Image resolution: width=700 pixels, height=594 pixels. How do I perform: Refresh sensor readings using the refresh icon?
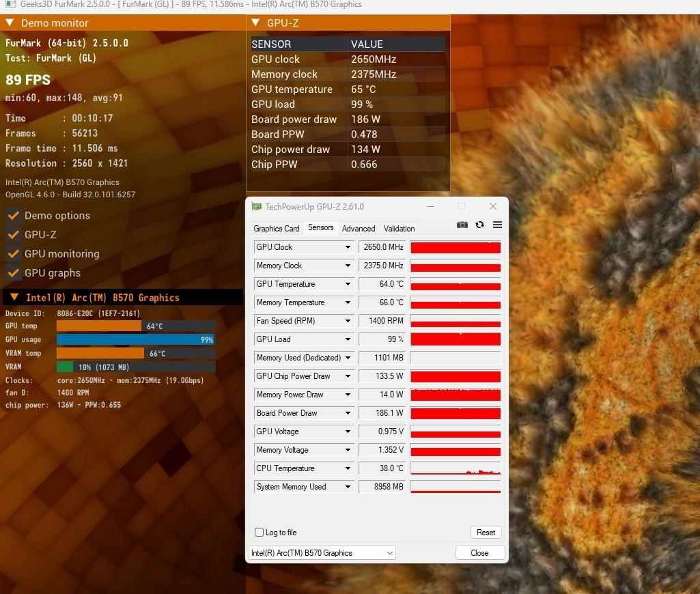pyautogui.click(x=479, y=225)
